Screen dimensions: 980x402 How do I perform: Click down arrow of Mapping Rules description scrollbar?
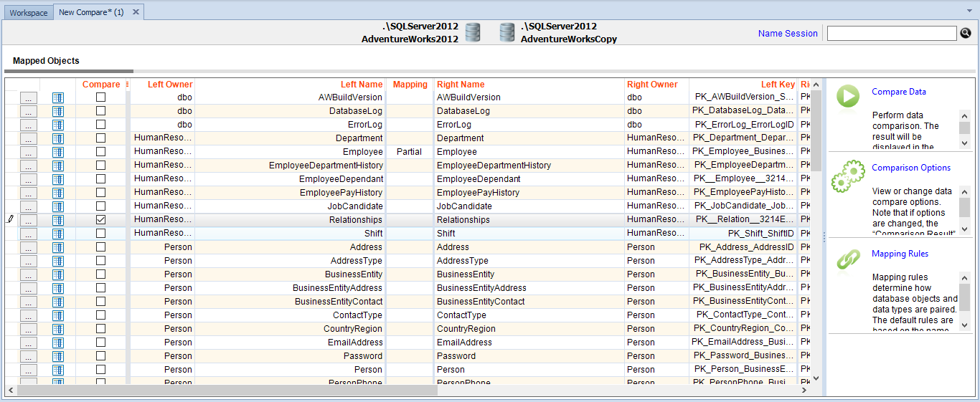[x=964, y=325]
